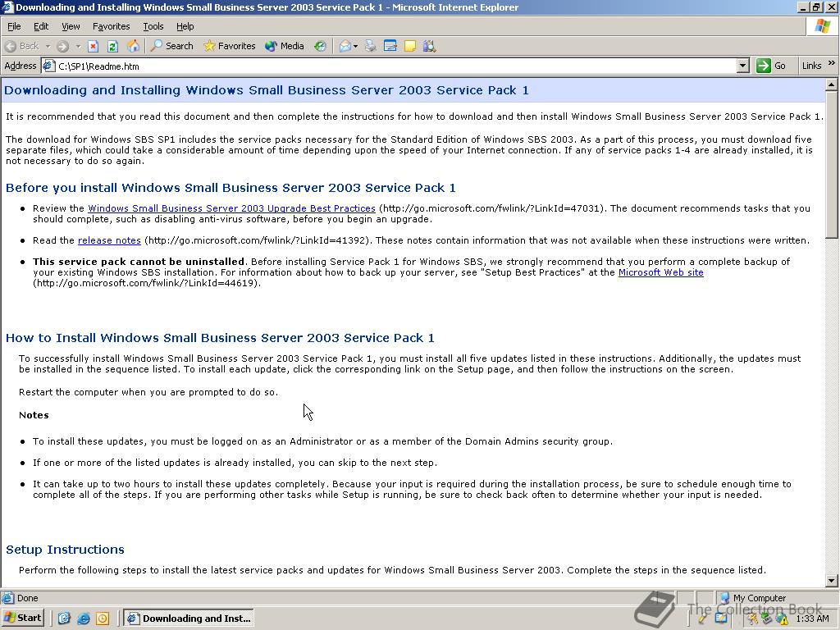This screenshot has width=840, height=630.
Task: Click the Links toolbar label
Action: click(x=811, y=66)
